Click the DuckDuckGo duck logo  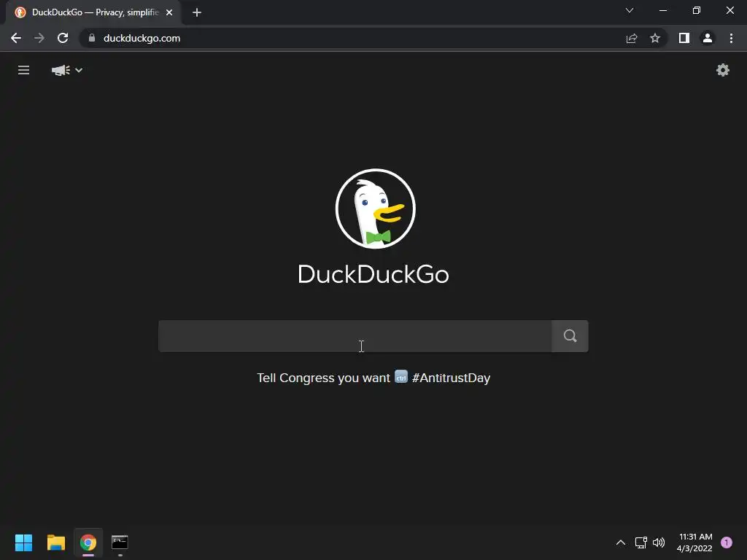point(376,208)
